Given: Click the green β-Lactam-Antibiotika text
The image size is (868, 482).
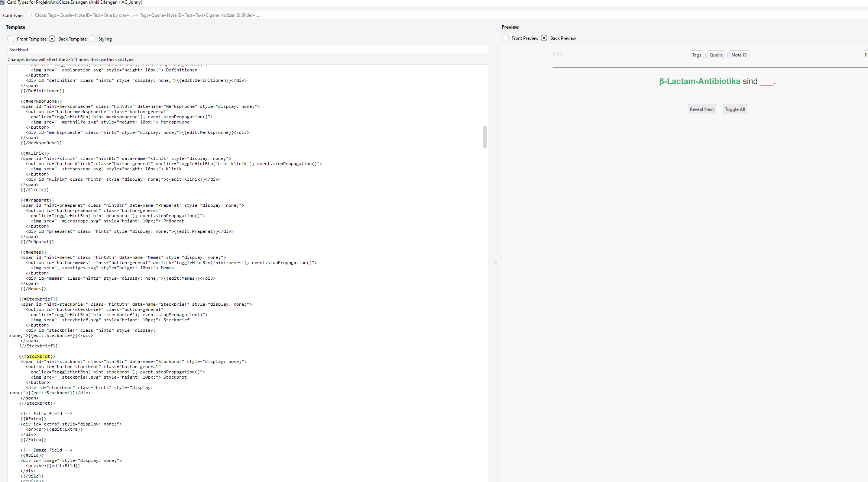Looking at the screenshot, I should 699,81.
